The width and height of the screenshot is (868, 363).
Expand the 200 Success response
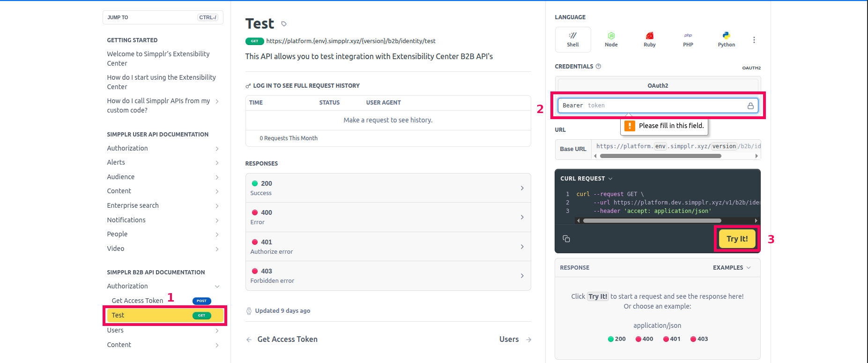coord(388,188)
